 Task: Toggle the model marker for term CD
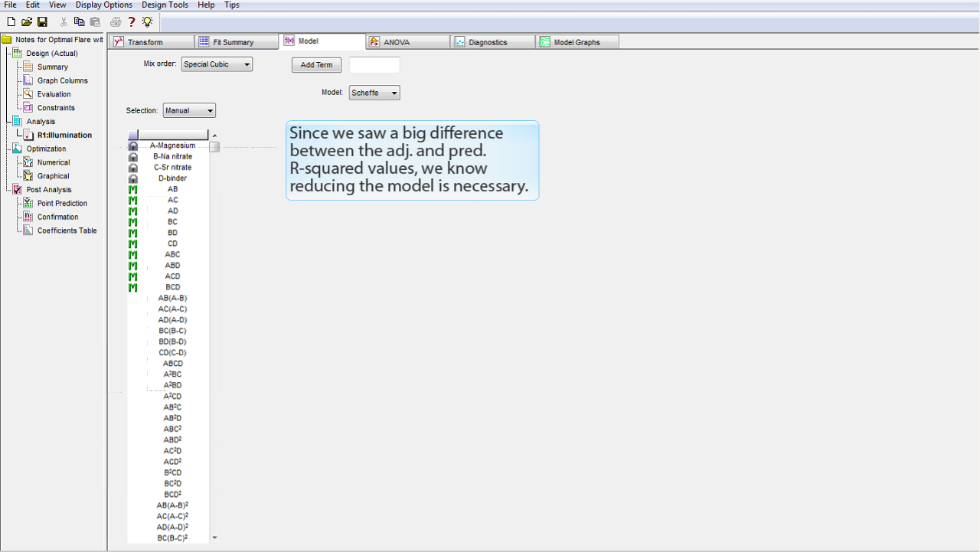pyautogui.click(x=132, y=243)
